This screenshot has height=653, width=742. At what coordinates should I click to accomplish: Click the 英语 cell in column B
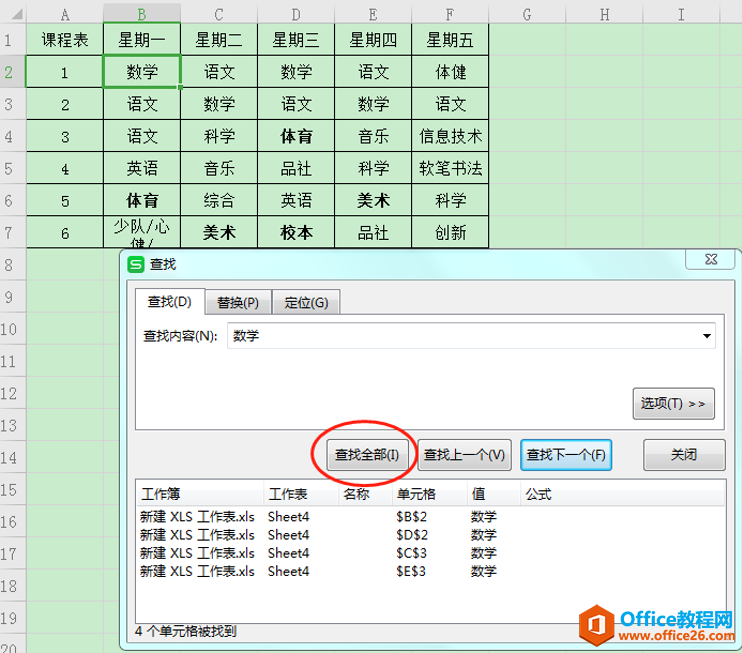(x=141, y=168)
